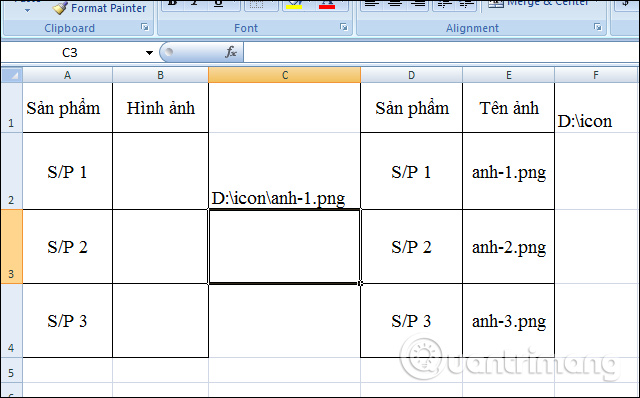
Task: Select row 3 header
Action: pos(11,247)
